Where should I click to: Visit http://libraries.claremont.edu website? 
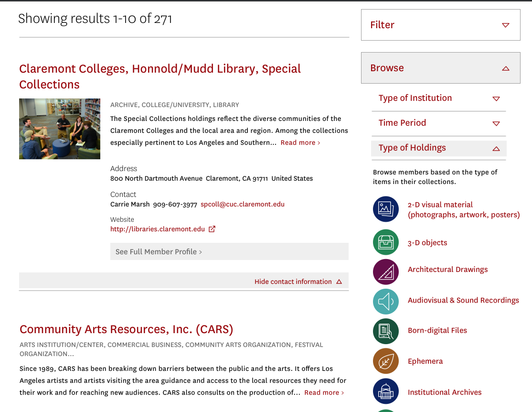(x=158, y=229)
